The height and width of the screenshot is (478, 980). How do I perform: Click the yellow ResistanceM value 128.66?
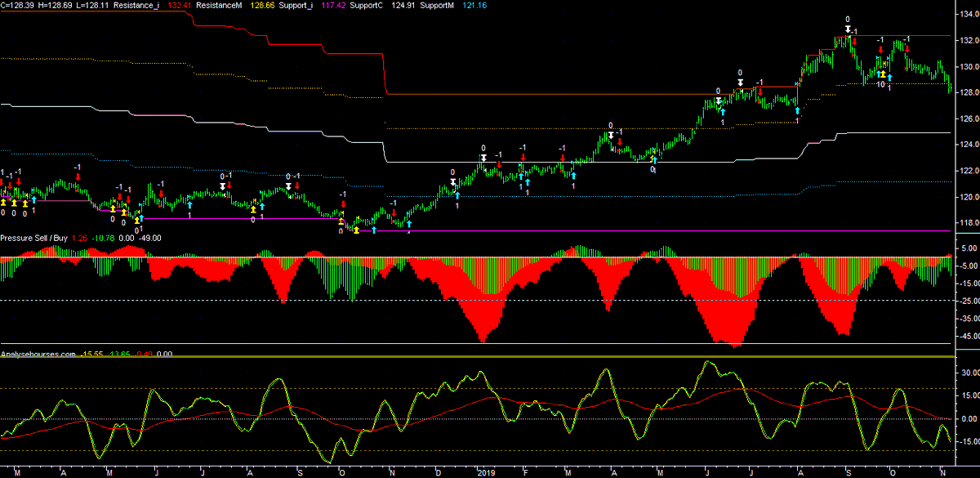pos(263,6)
